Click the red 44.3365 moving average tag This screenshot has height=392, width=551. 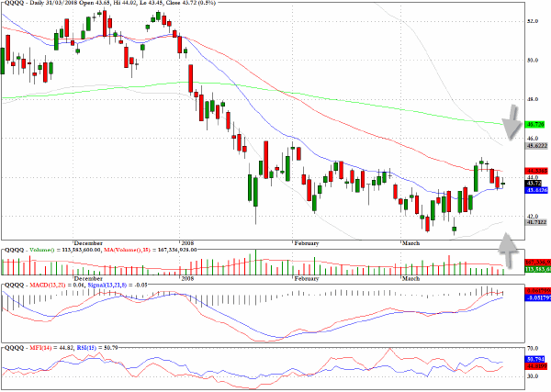tap(536, 171)
